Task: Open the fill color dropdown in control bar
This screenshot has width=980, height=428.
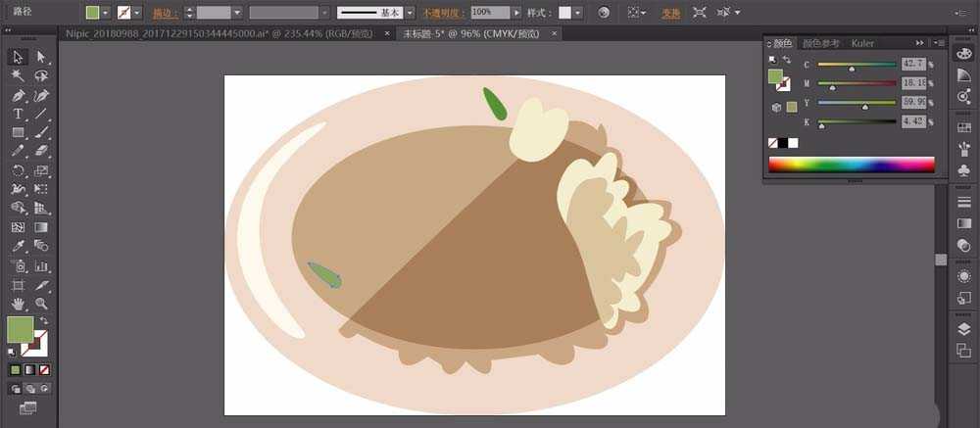Action: pyautogui.click(x=107, y=13)
